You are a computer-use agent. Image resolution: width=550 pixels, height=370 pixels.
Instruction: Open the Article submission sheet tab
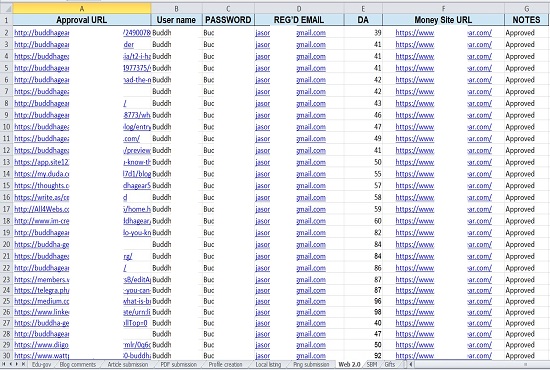coord(128,364)
